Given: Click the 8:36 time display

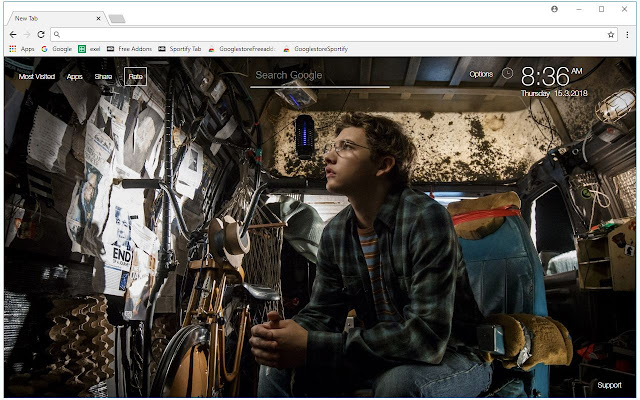Looking at the screenshot, I should coord(551,76).
